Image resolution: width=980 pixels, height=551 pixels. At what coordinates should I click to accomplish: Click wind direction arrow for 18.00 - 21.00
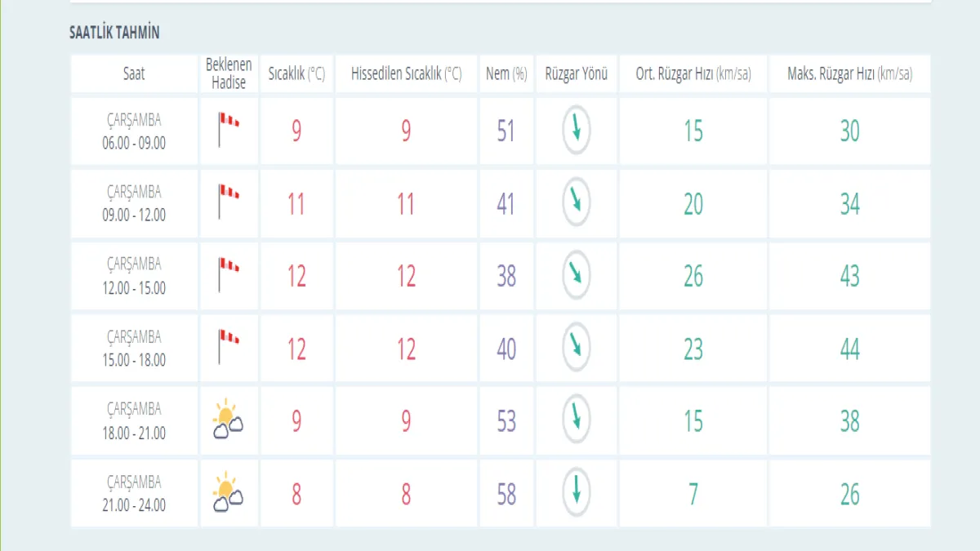[x=576, y=420]
